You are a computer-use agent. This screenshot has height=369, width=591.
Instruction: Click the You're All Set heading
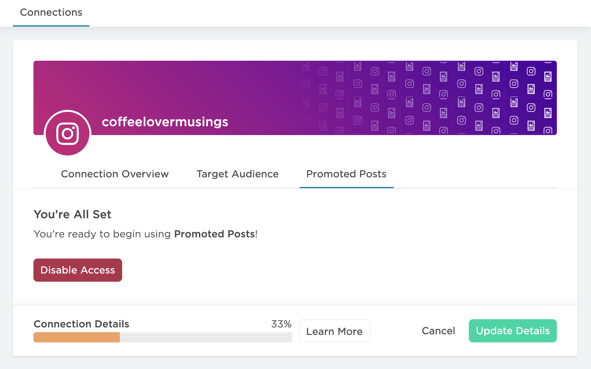click(72, 214)
